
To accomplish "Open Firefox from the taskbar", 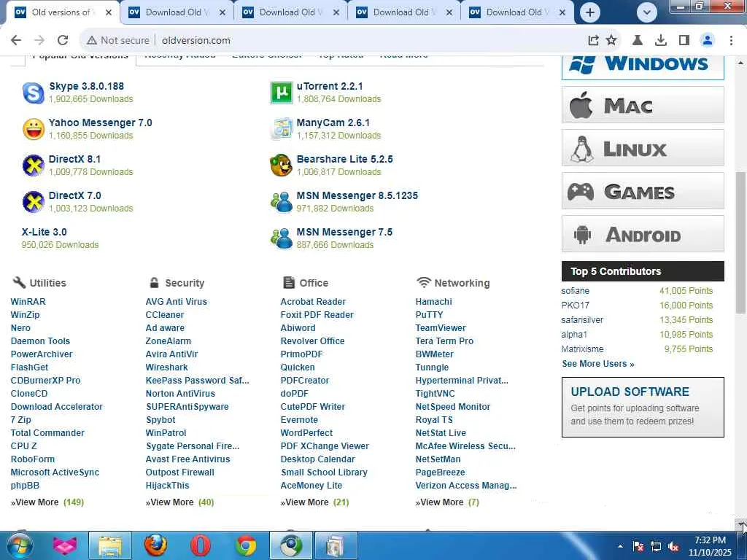I will coord(155,545).
